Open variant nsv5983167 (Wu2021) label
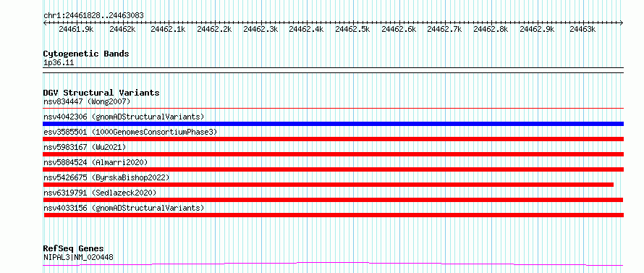644x273 pixels. (85, 147)
